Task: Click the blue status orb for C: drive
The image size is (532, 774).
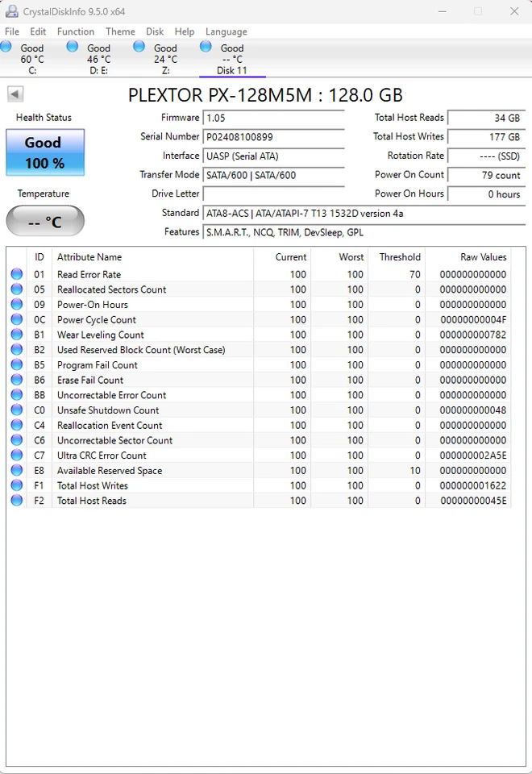Action: pyautogui.click(x=6, y=47)
